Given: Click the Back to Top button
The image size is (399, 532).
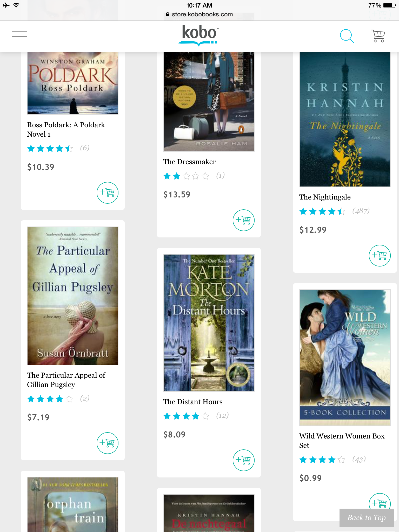Looking at the screenshot, I should (x=367, y=518).
